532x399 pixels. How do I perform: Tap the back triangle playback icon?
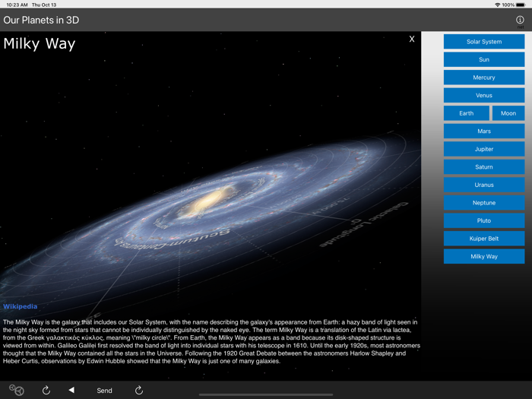coord(71,390)
